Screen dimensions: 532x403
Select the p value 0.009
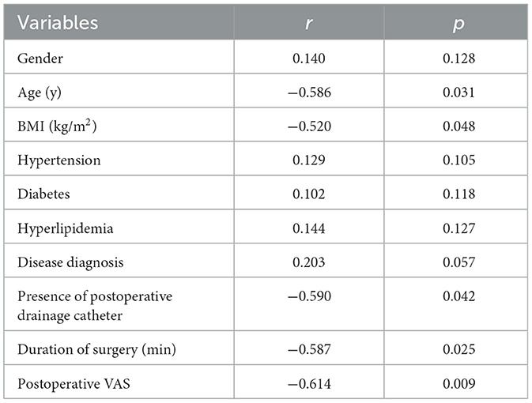pyautogui.click(x=459, y=381)
